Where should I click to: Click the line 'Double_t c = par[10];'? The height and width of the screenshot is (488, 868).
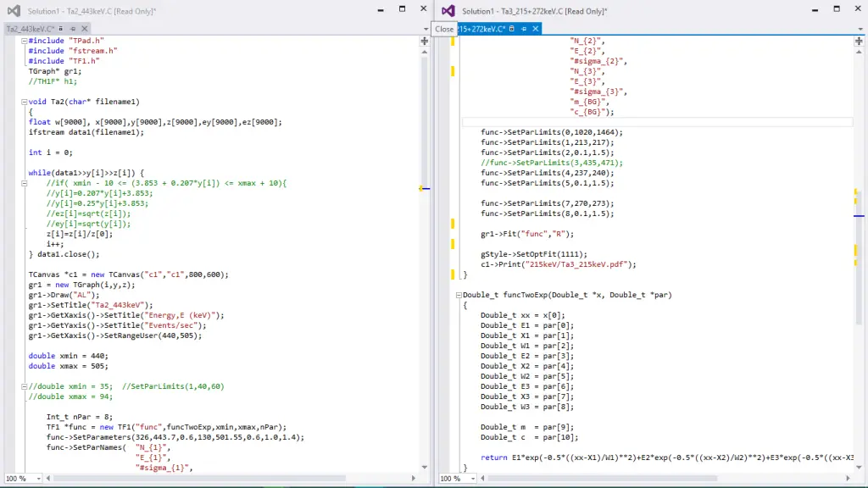(x=529, y=437)
